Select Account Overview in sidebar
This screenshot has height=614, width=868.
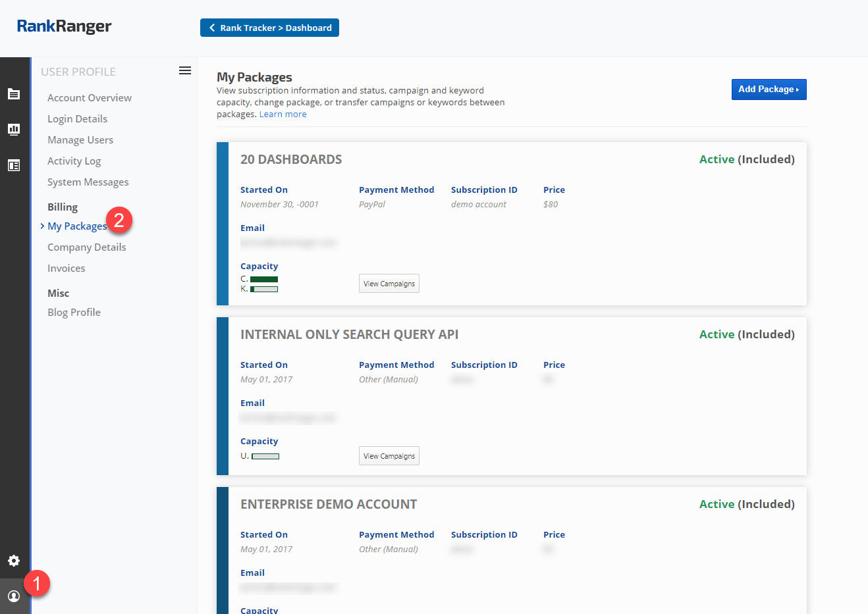click(90, 98)
